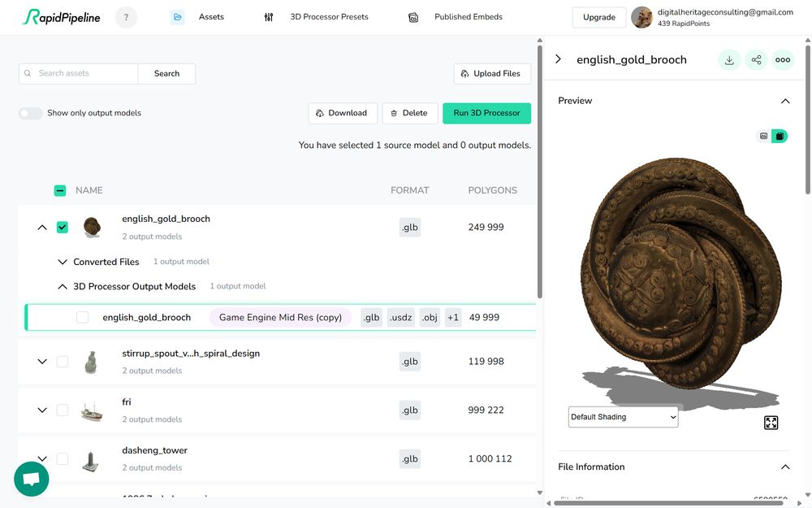Click the .usdz format tag

401,317
